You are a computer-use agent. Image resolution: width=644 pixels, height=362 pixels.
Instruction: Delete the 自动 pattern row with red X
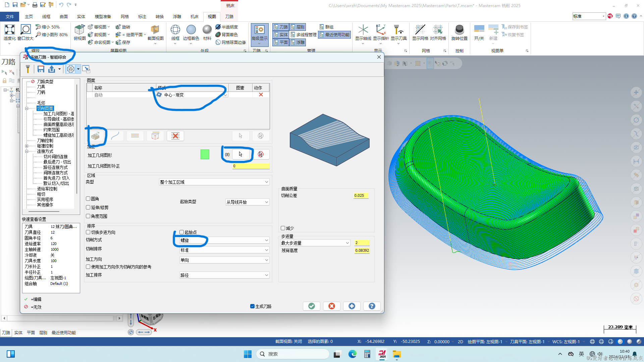point(261,95)
